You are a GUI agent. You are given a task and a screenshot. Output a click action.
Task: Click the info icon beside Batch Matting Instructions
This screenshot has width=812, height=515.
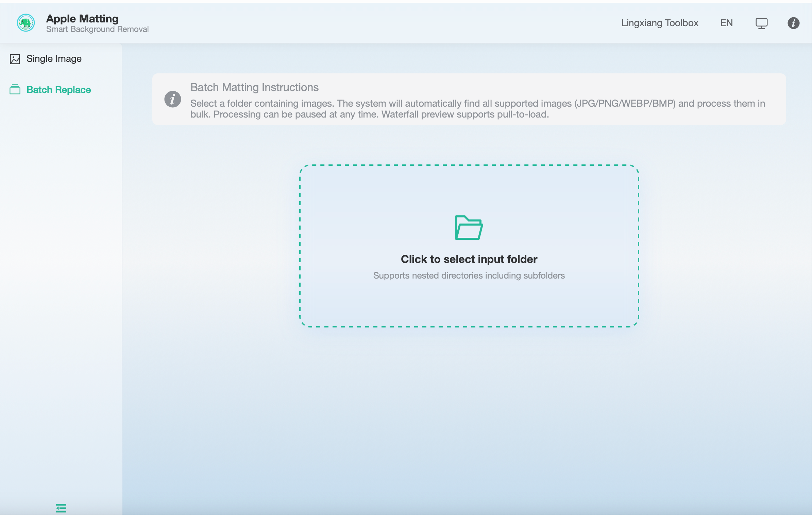pos(173,99)
